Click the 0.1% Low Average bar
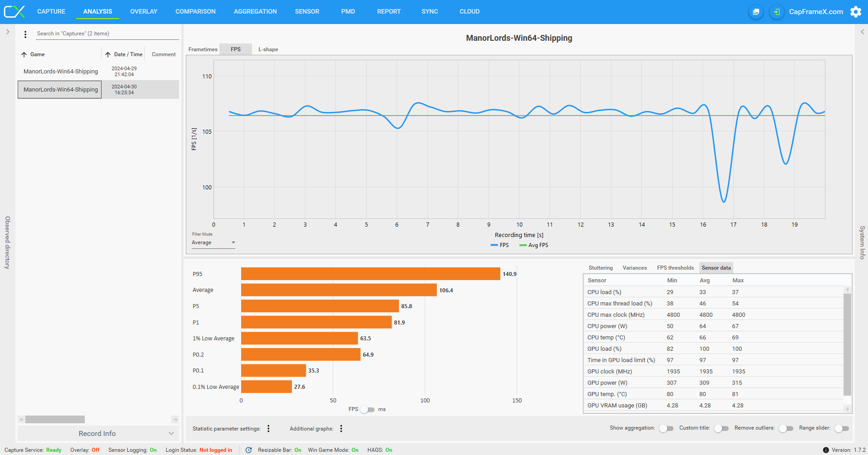Screen dimensions: 868x455 (267, 387)
